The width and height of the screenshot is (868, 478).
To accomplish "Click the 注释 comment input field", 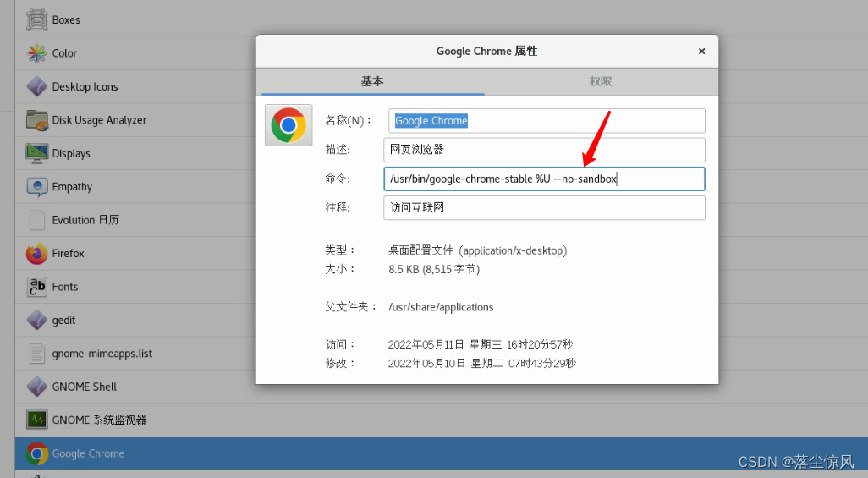I will click(x=544, y=208).
